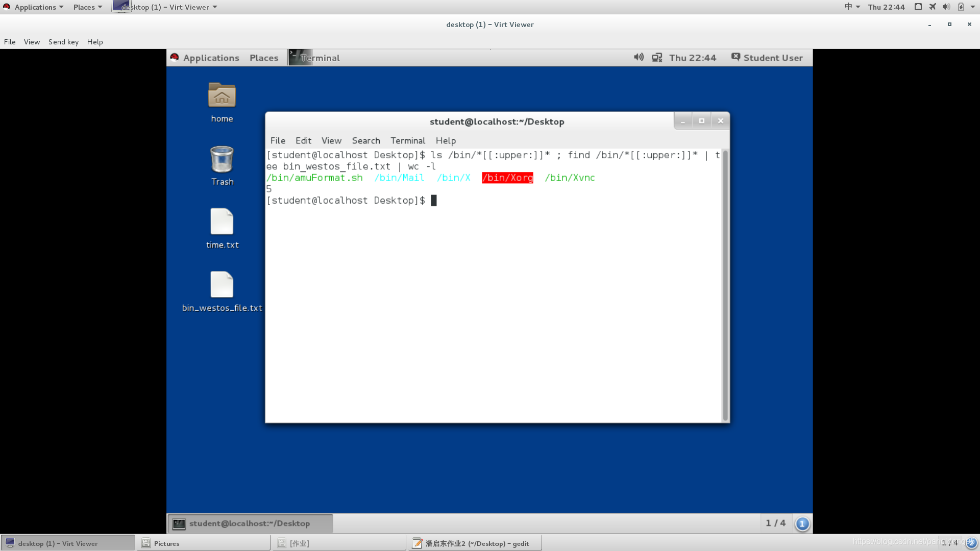The width and height of the screenshot is (980, 551).
Task: Click the Student User icon in top bar
Action: 737,57
